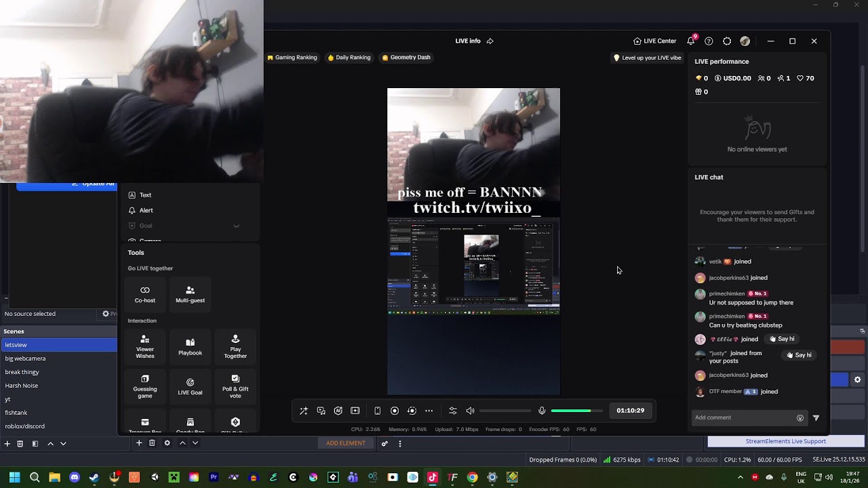868x488 pixels.
Task: Expand the Goal source chevron
Action: click(x=237, y=226)
